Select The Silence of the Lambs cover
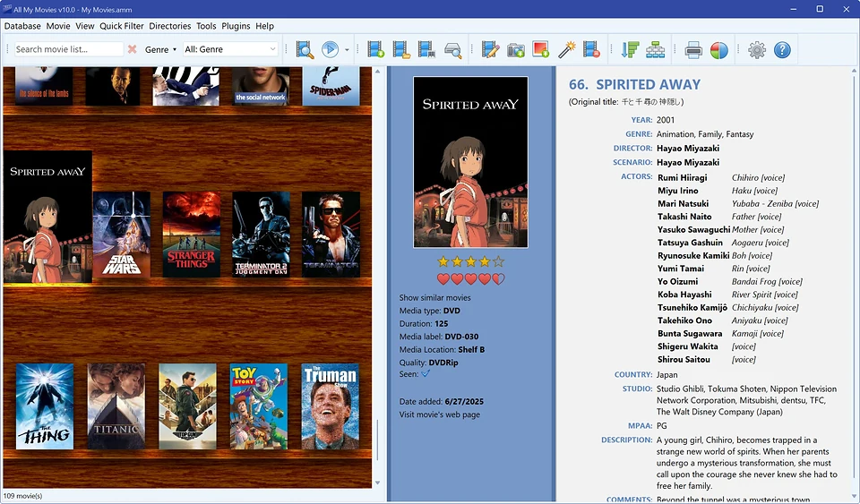This screenshot has width=860, height=504. tap(45, 86)
